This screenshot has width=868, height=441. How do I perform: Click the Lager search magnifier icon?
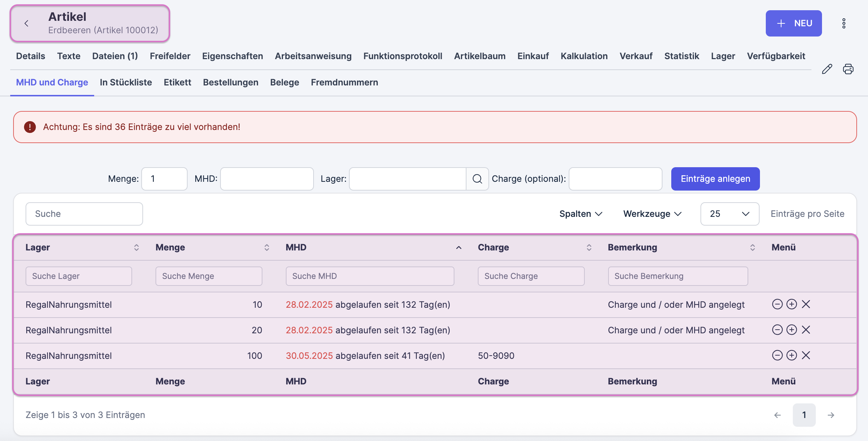tap(477, 179)
